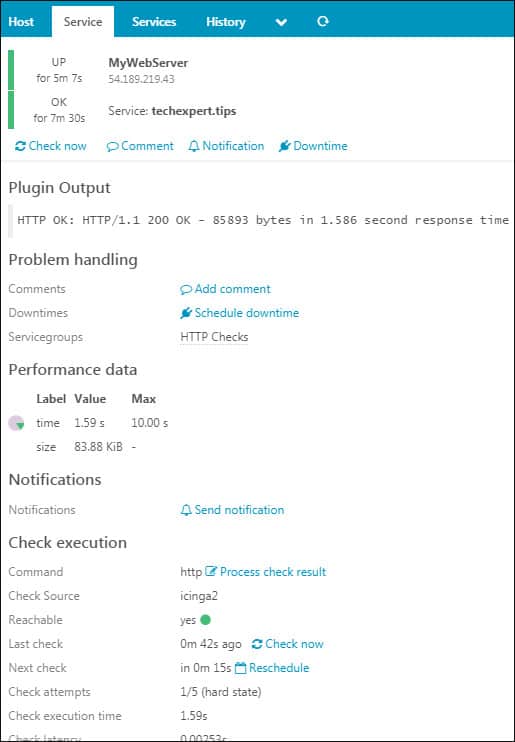Open the HTTP Checks servicegroup
515x742 pixels.
coord(214,337)
